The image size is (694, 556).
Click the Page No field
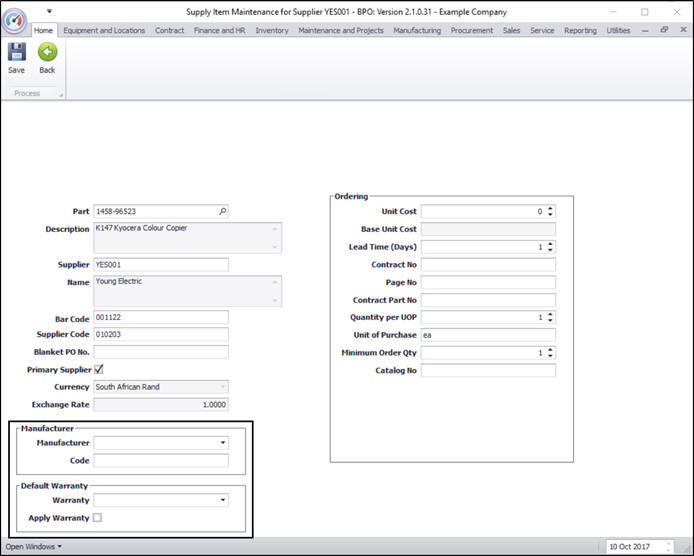(488, 282)
